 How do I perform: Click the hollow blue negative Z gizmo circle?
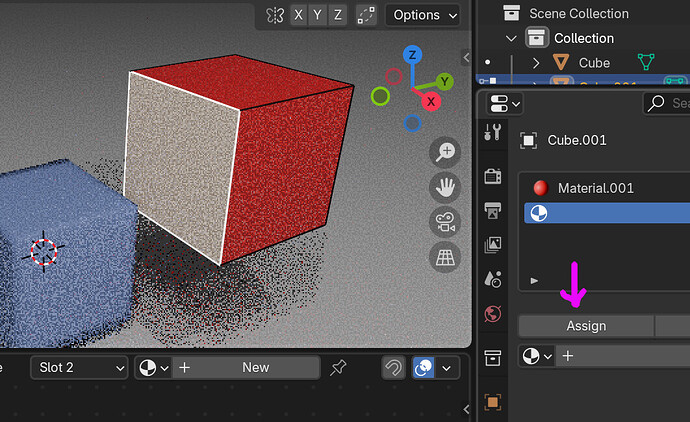(x=412, y=123)
